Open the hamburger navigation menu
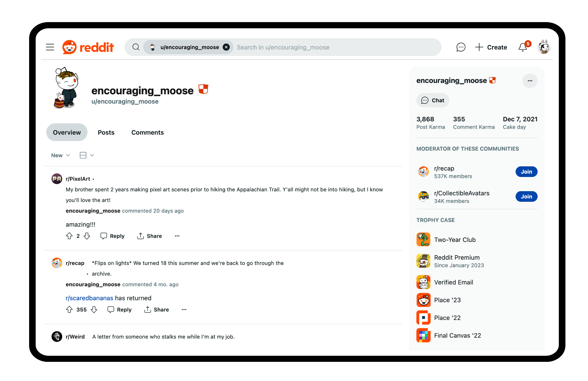 [x=50, y=47]
